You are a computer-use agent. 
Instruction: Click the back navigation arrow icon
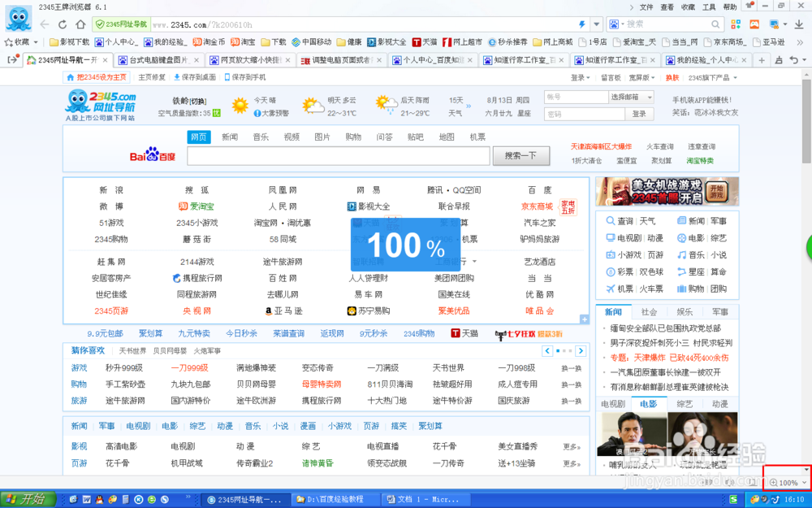pyautogui.click(x=44, y=24)
